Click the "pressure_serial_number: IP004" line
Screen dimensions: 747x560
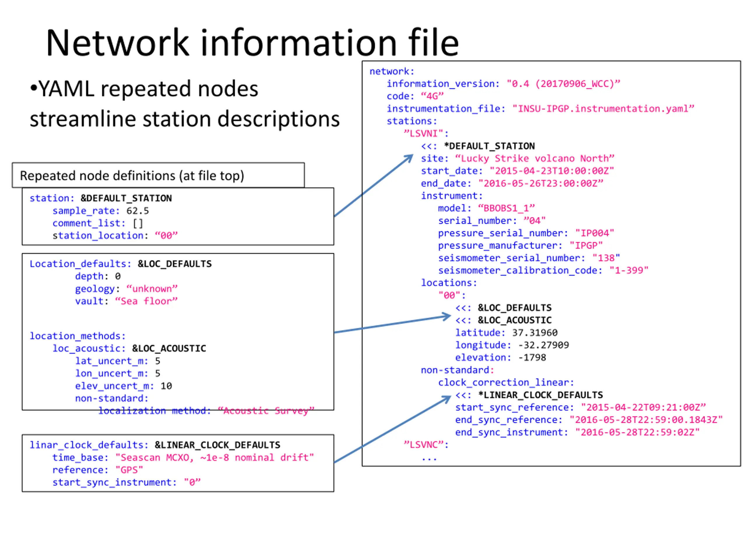tap(526, 233)
